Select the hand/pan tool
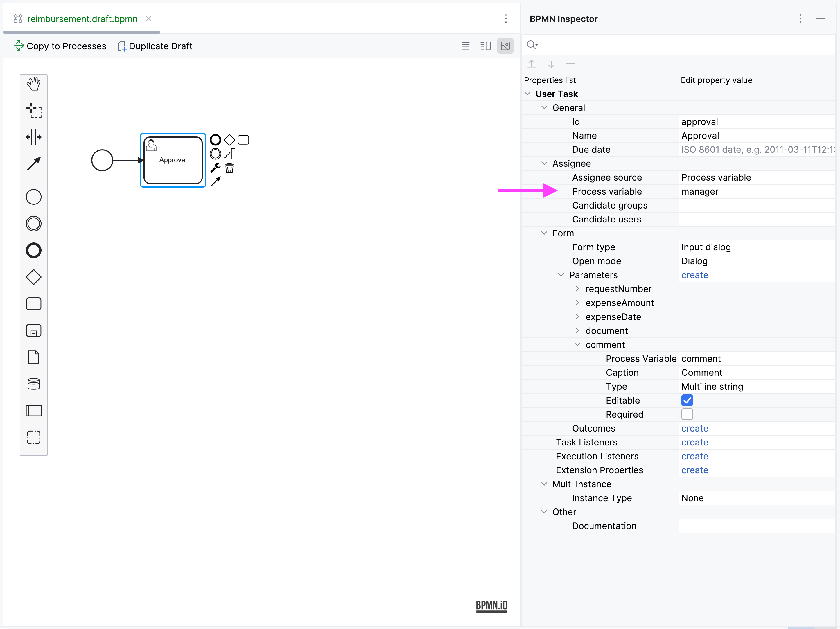The height and width of the screenshot is (629, 840). click(x=34, y=85)
